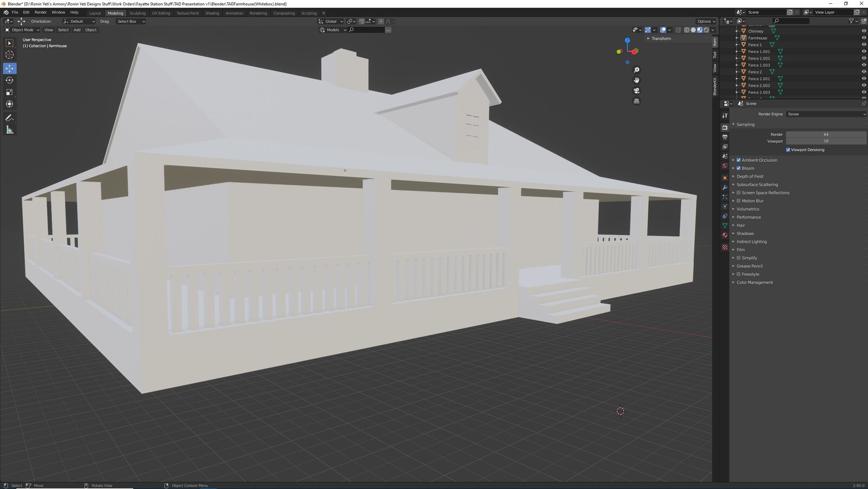Toggle X-ray display button
This screenshot has height=489, width=868.
pyautogui.click(x=678, y=30)
